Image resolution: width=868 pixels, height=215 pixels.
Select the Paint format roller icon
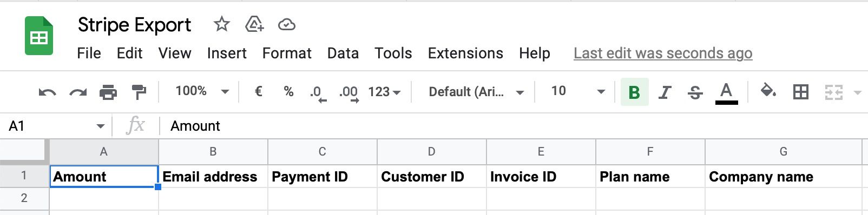point(139,92)
